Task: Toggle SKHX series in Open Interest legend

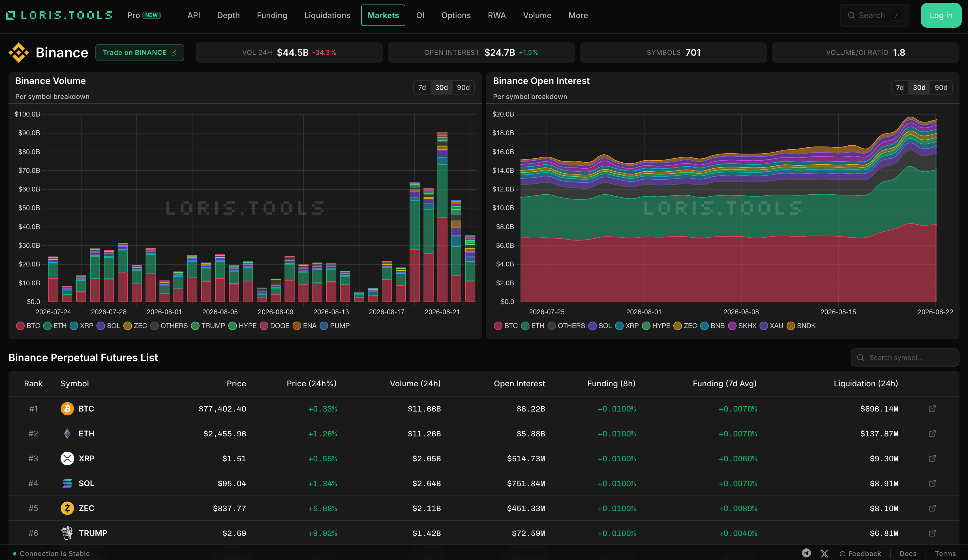Action: click(x=742, y=326)
